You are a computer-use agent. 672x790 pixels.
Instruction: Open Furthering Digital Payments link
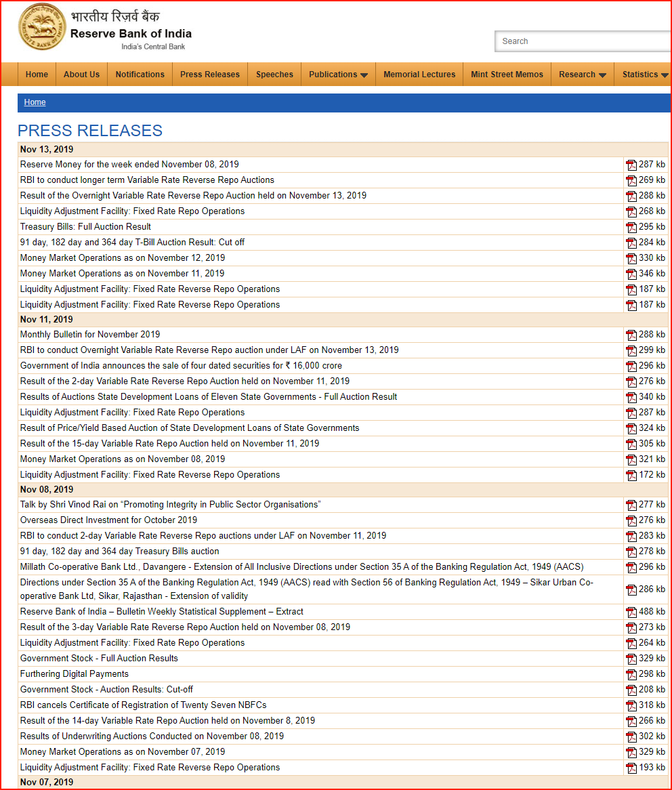(75, 674)
